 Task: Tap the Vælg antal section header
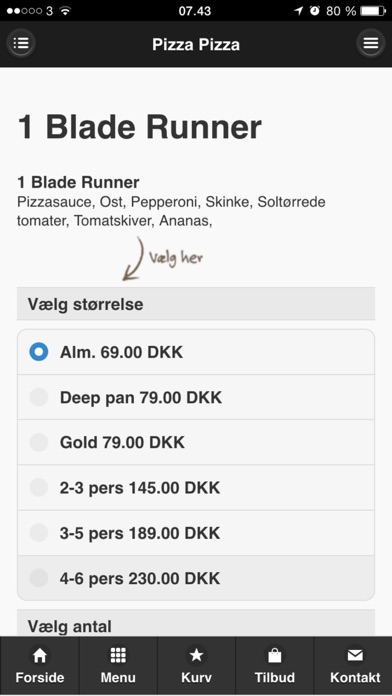(196, 623)
